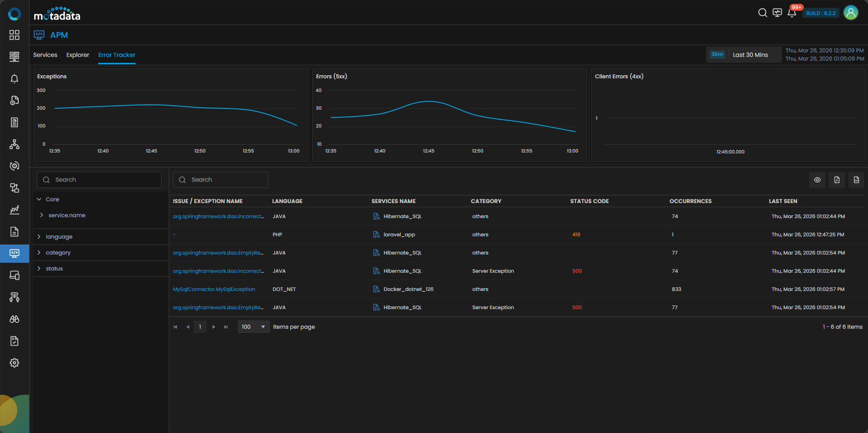The height and width of the screenshot is (433, 868).
Task: Switch to the Explorer tab
Action: click(78, 55)
